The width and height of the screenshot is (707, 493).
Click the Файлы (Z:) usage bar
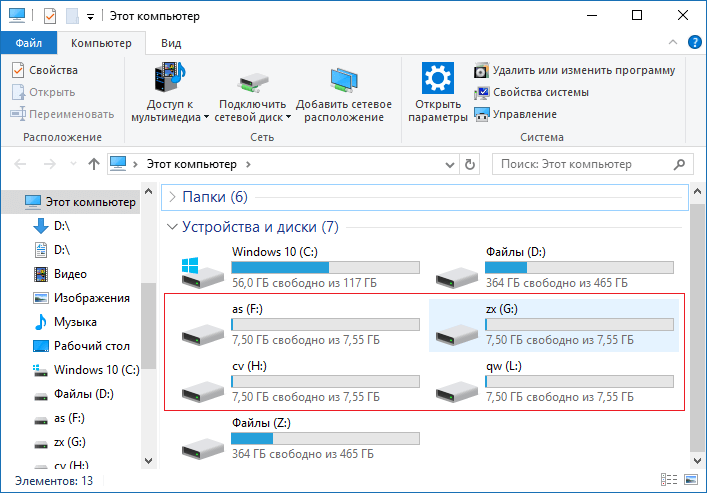click(326, 438)
